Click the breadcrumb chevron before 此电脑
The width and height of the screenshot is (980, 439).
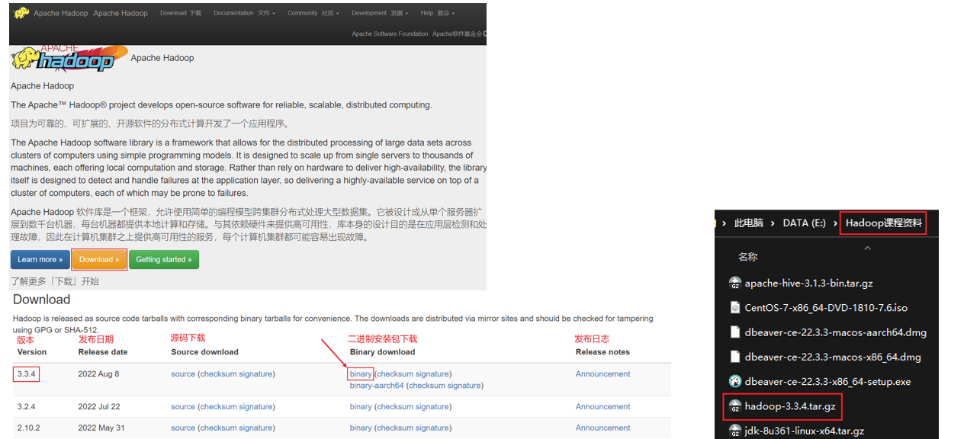point(724,223)
